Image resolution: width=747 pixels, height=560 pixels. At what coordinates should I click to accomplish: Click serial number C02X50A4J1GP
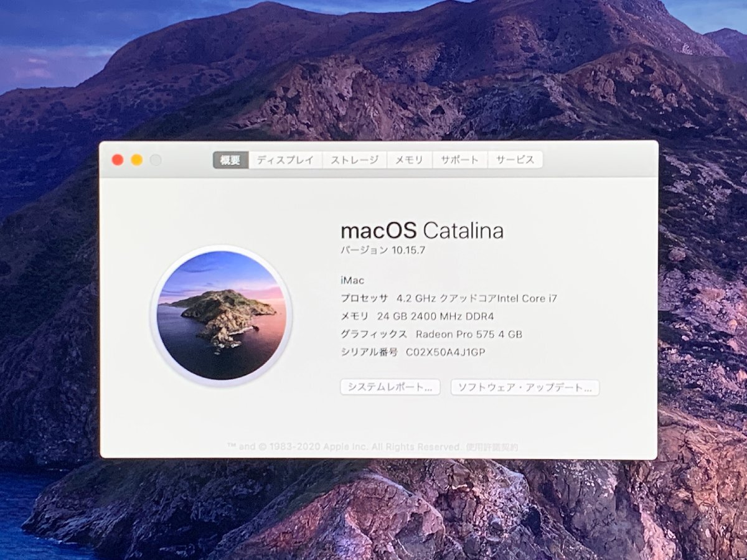tap(446, 352)
